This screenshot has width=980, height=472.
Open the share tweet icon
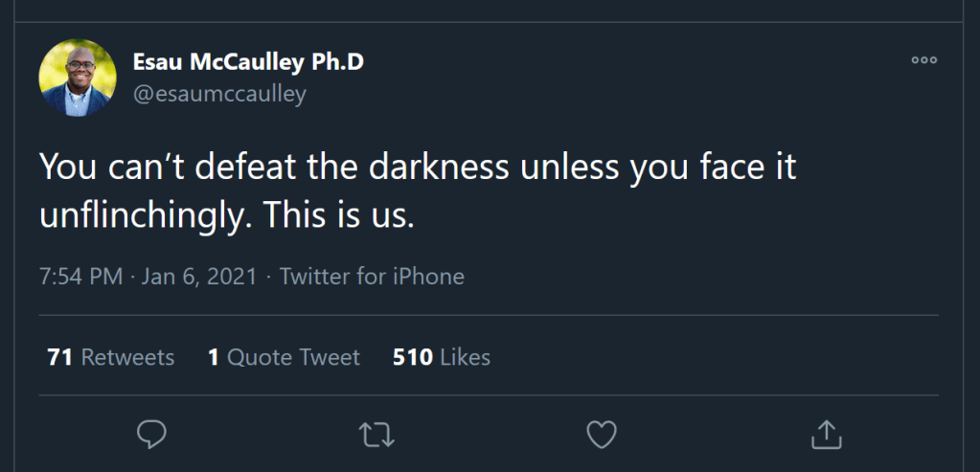(x=827, y=436)
